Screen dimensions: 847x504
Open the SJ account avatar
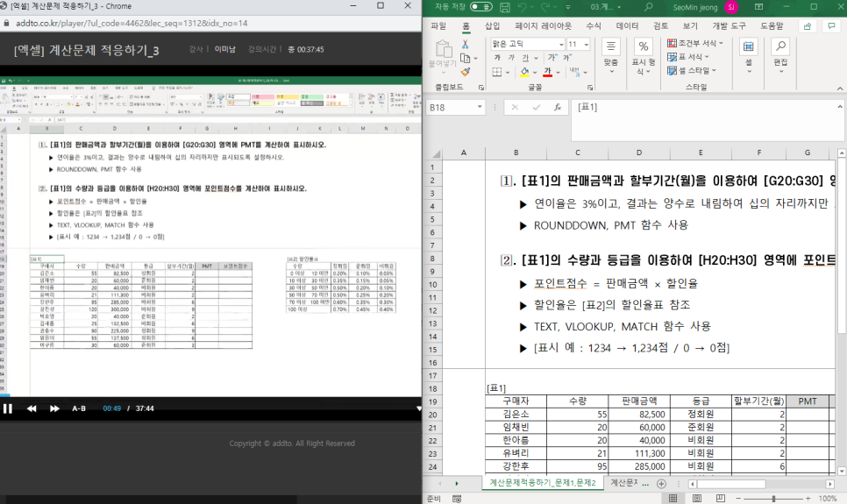(x=731, y=7)
